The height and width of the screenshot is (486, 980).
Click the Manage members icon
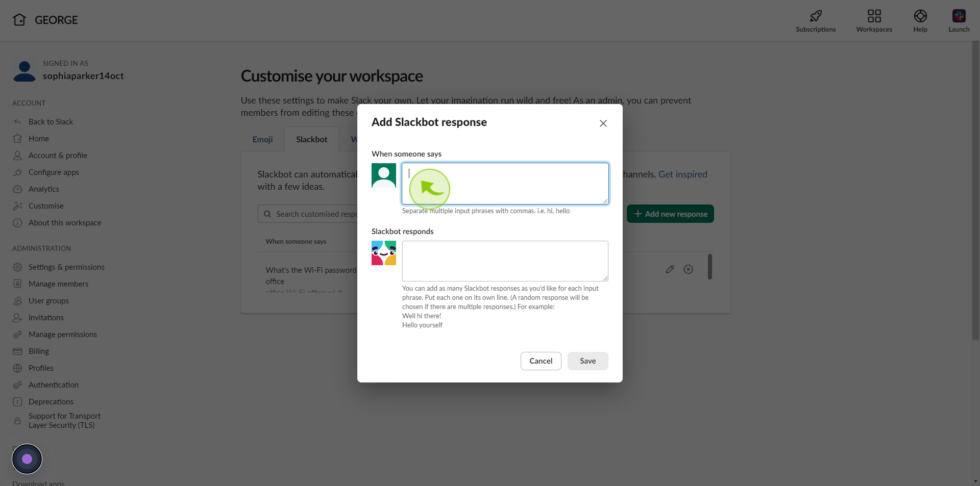(17, 284)
